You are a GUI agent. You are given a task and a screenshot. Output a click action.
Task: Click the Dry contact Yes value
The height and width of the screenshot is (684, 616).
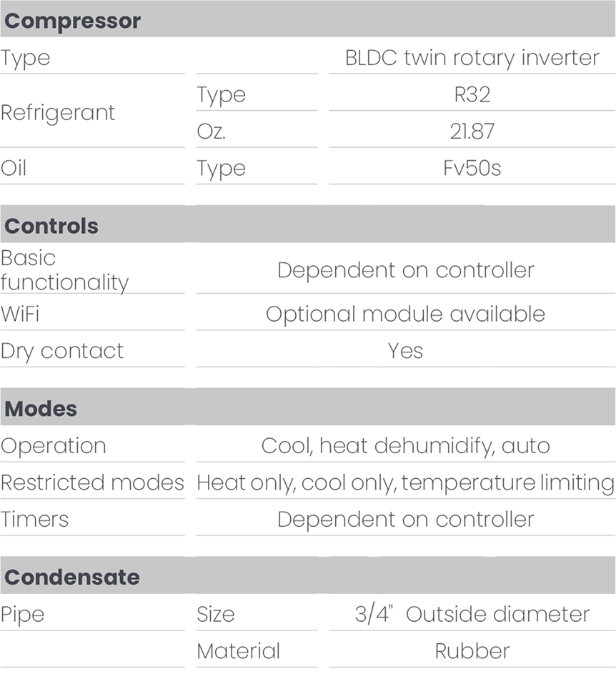[x=405, y=351]
